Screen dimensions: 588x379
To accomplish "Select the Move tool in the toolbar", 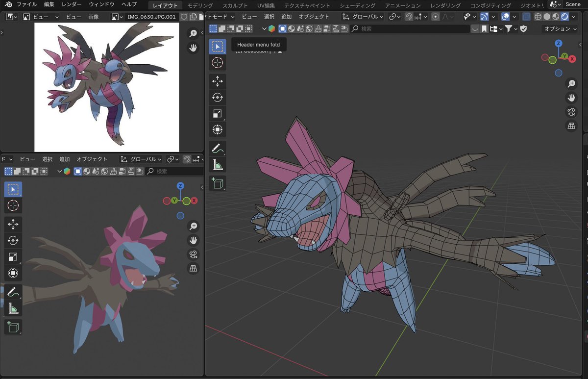I will 217,82.
